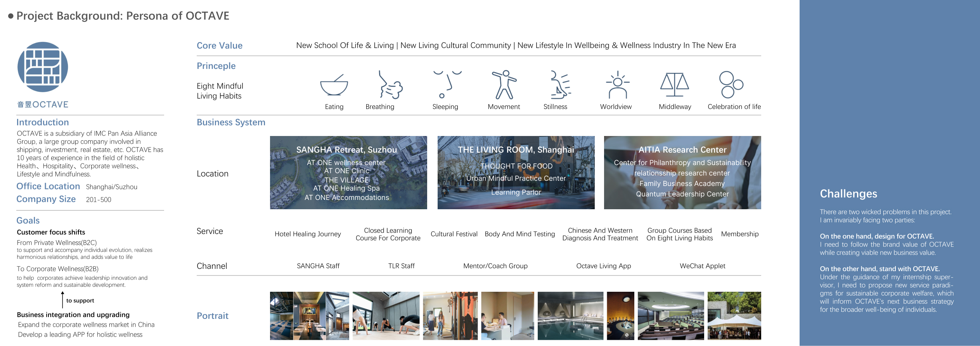
Task: Click the 'Channel' row label
Action: pyautogui.click(x=212, y=266)
